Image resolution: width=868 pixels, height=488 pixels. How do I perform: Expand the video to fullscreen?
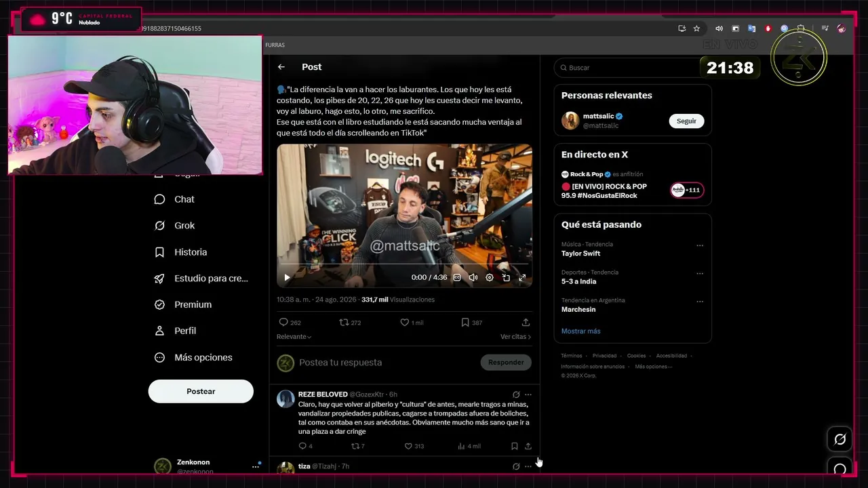522,277
